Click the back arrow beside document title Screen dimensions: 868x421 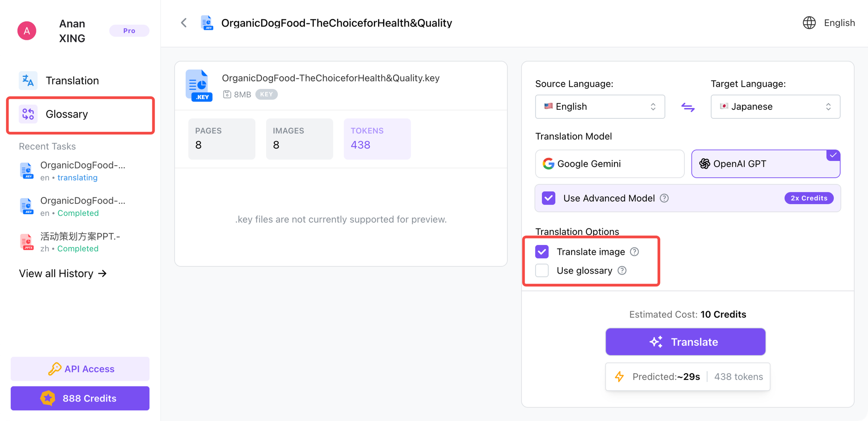(x=184, y=23)
